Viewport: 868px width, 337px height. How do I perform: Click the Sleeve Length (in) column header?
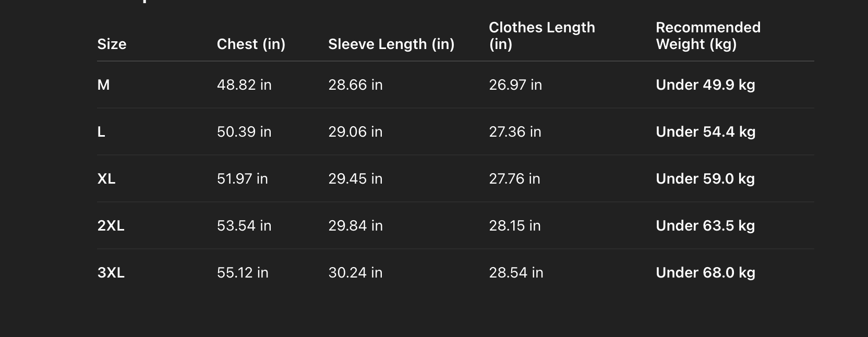click(391, 44)
